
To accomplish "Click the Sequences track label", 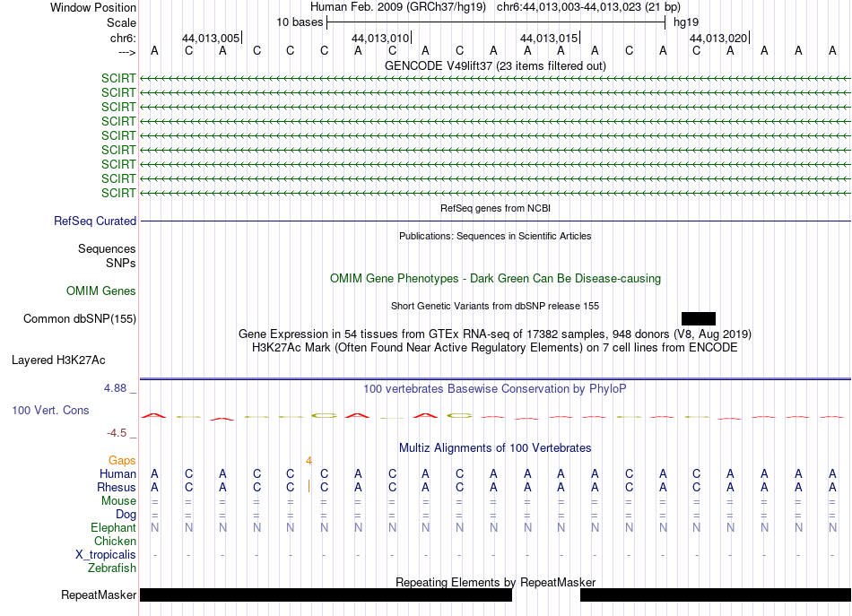I will [x=107, y=248].
